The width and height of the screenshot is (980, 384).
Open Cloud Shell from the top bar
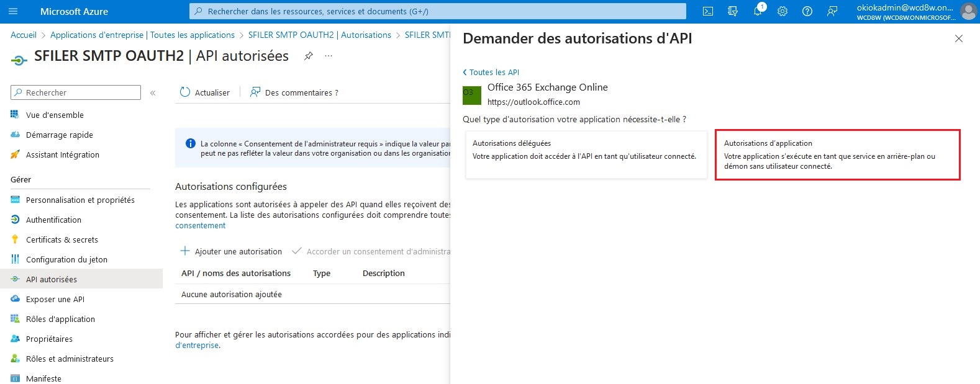pyautogui.click(x=708, y=11)
